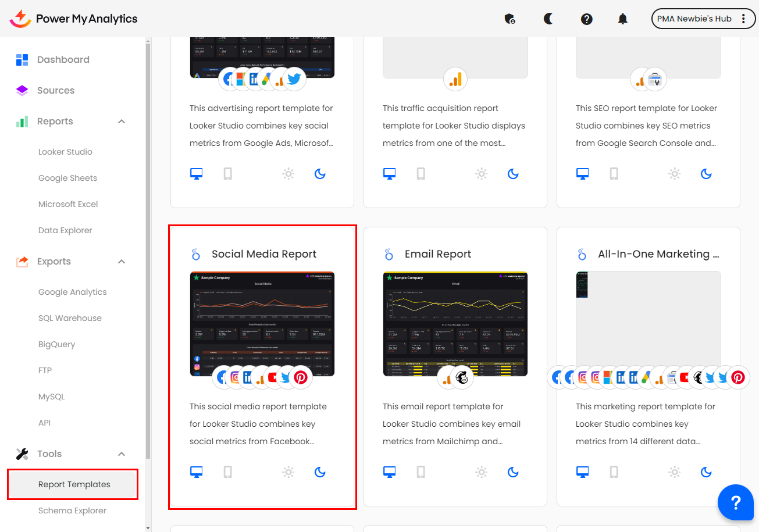Open the Schema Explorer tool link

[x=72, y=510]
